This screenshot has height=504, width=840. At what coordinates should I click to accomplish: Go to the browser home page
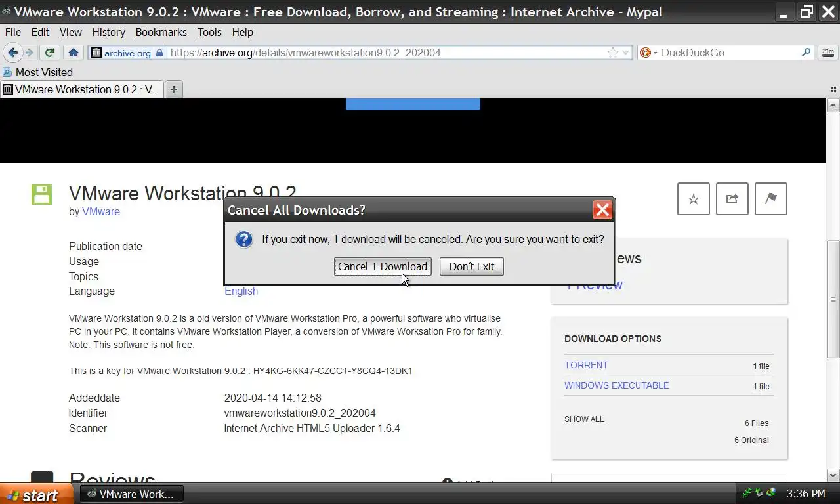pyautogui.click(x=73, y=52)
